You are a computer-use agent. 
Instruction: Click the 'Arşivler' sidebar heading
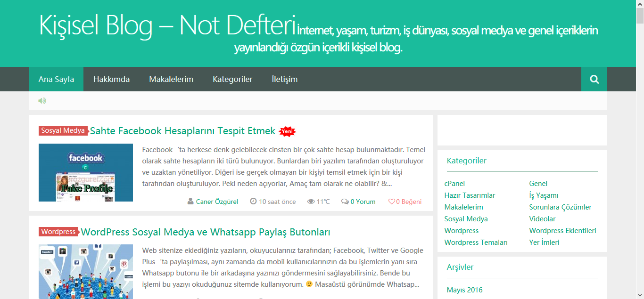[460, 267]
